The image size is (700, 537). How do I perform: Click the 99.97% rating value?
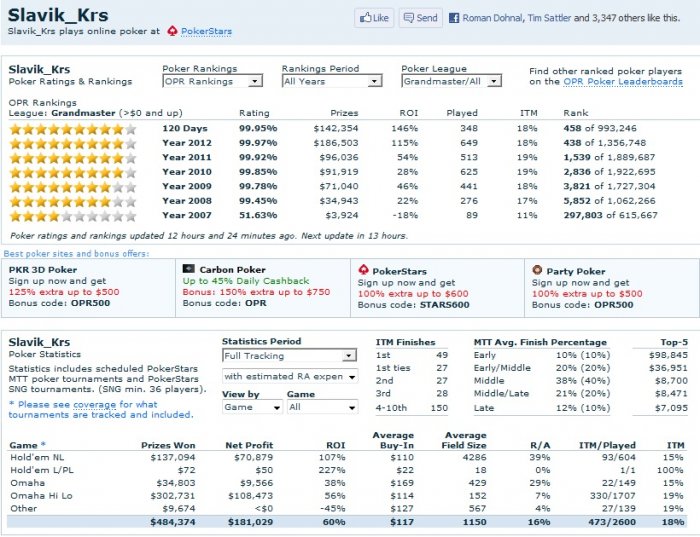click(x=258, y=143)
